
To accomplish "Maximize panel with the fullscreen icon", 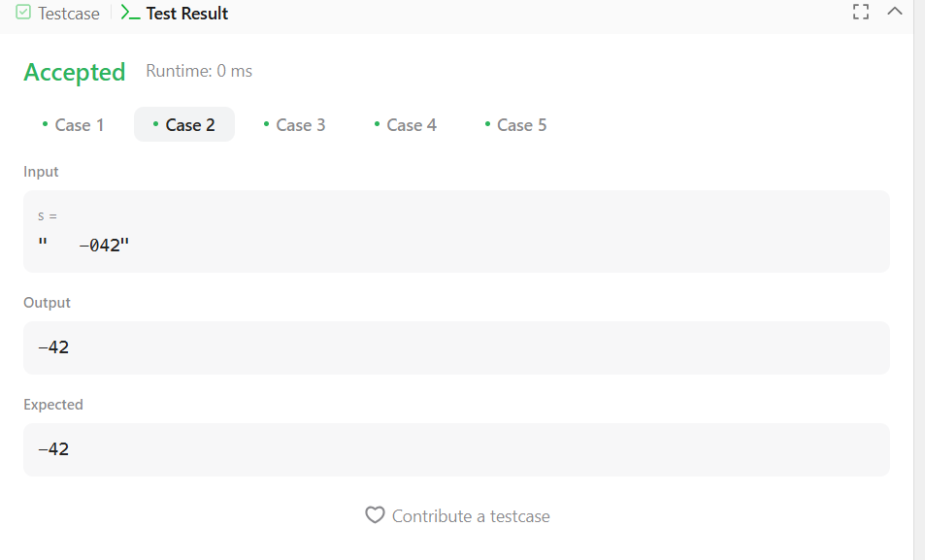I will pos(861,12).
